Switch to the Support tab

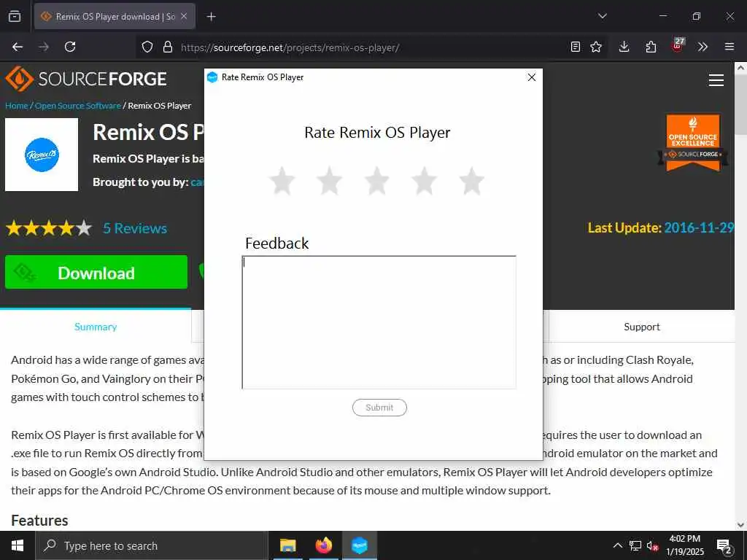(642, 327)
